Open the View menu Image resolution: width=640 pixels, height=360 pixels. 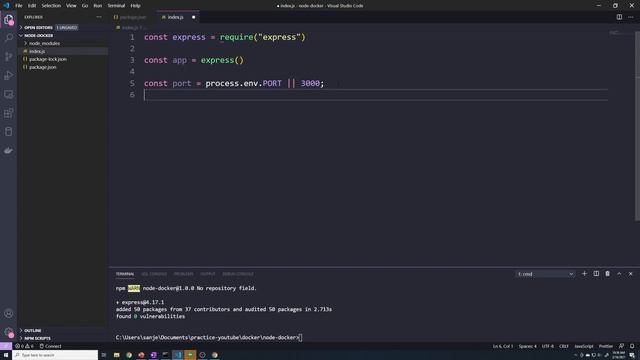(x=71, y=6)
